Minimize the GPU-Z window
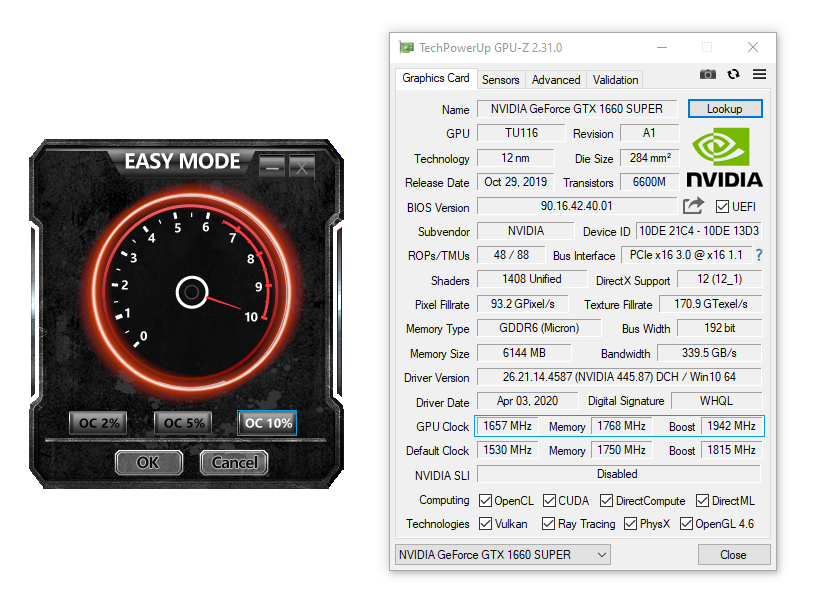818x602 pixels. click(662, 47)
